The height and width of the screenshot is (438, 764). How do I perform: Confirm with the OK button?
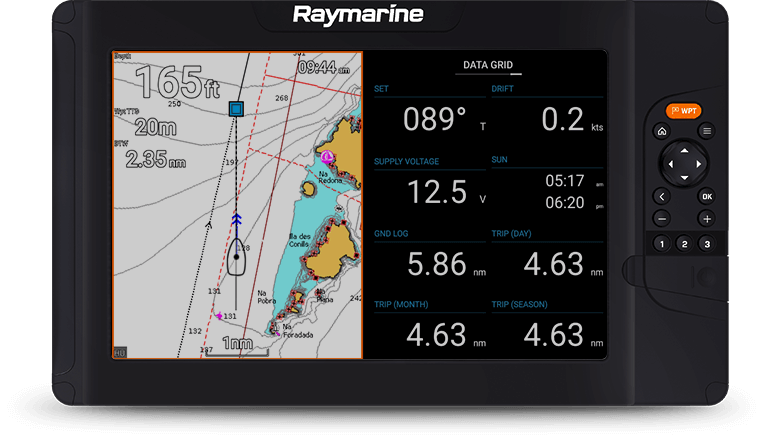(707, 197)
